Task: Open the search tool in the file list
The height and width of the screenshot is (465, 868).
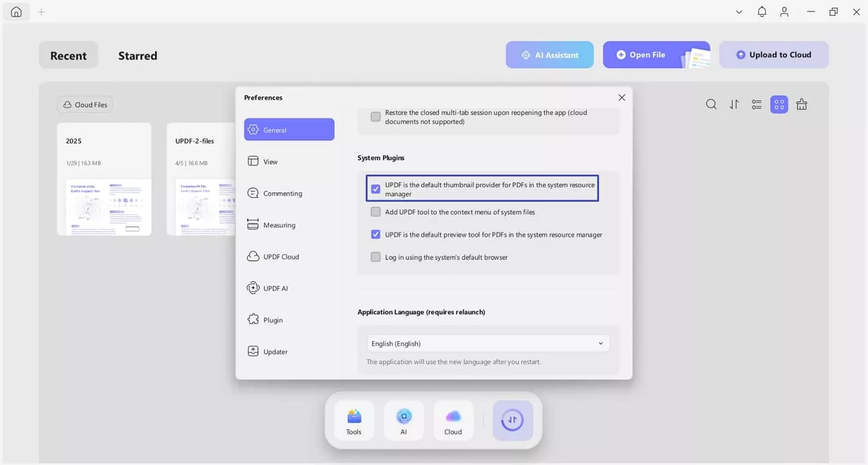Action: pyautogui.click(x=710, y=104)
